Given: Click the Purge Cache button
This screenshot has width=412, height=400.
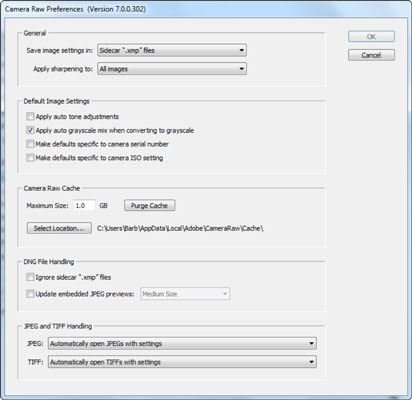Looking at the screenshot, I should (149, 205).
